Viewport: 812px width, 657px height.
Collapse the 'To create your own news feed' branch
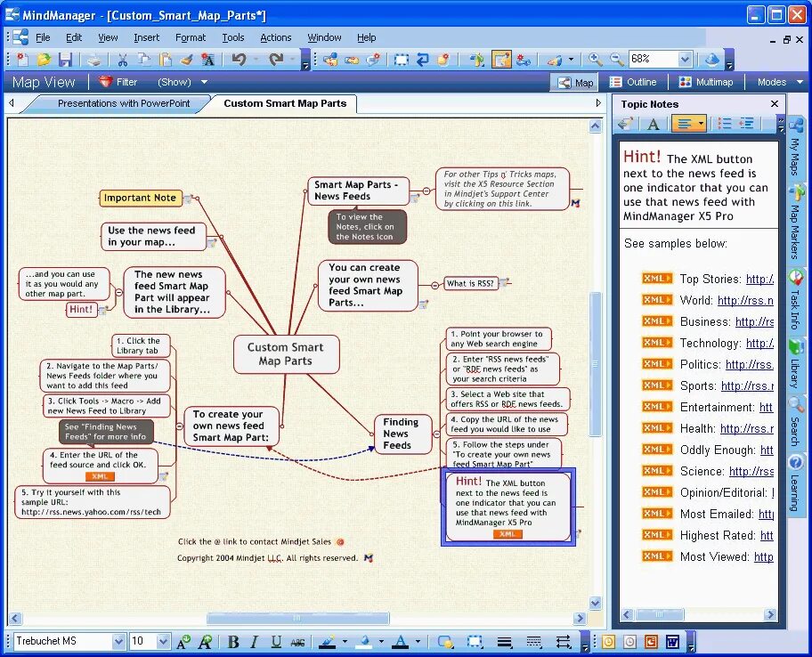tap(179, 426)
